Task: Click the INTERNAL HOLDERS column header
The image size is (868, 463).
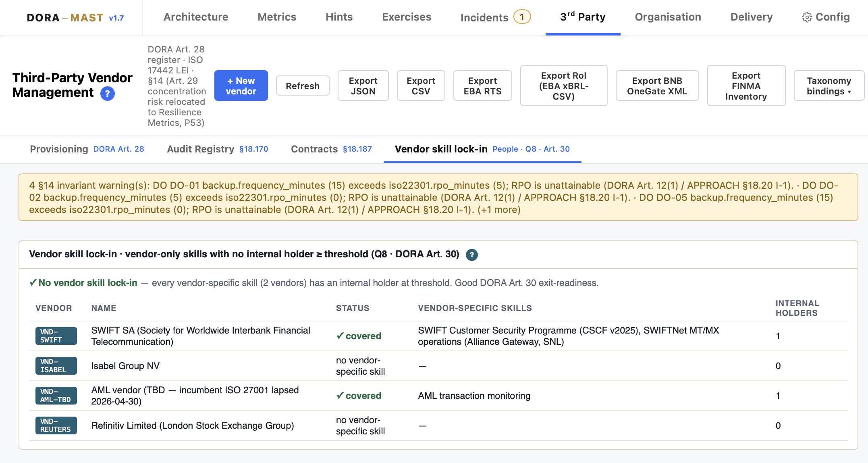Action: click(x=797, y=308)
